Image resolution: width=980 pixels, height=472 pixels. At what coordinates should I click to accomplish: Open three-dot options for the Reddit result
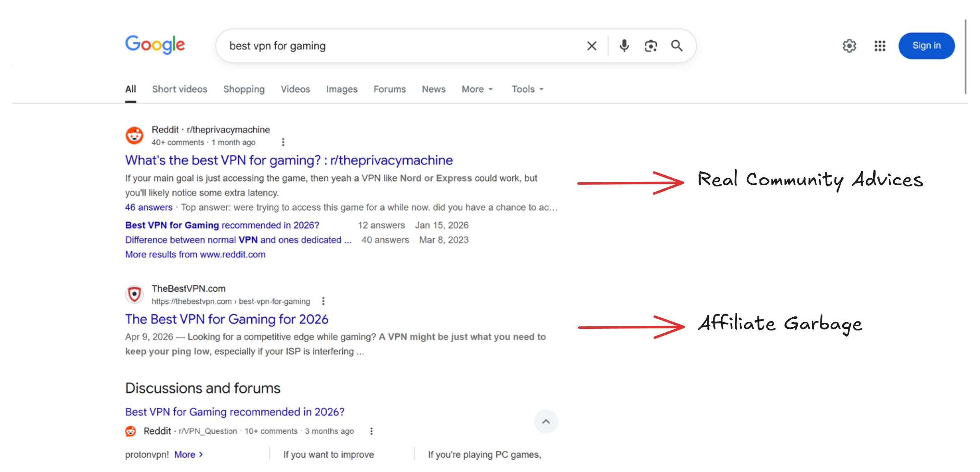pyautogui.click(x=283, y=142)
